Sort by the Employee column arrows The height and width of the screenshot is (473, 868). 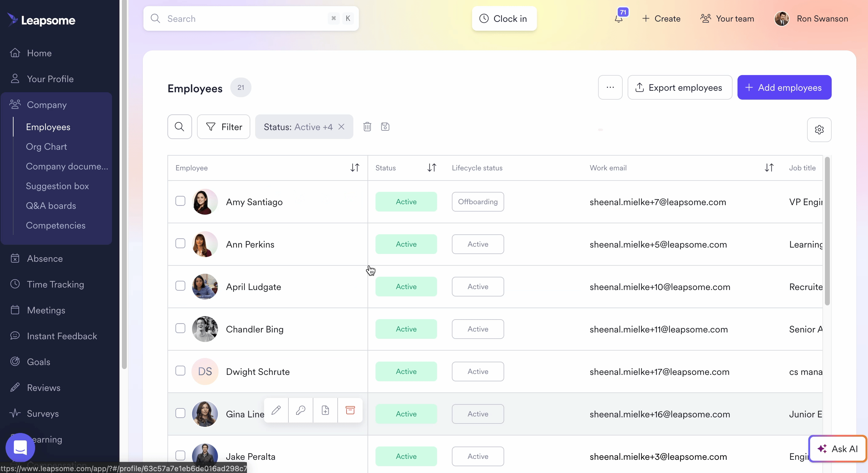pos(355,168)
